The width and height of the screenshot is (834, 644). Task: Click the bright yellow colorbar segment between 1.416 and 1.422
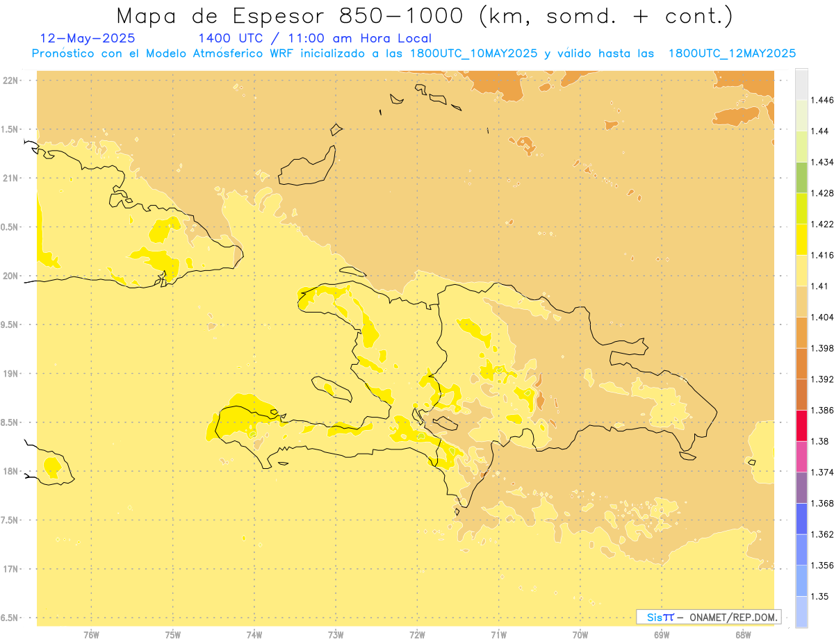(801, 239)
